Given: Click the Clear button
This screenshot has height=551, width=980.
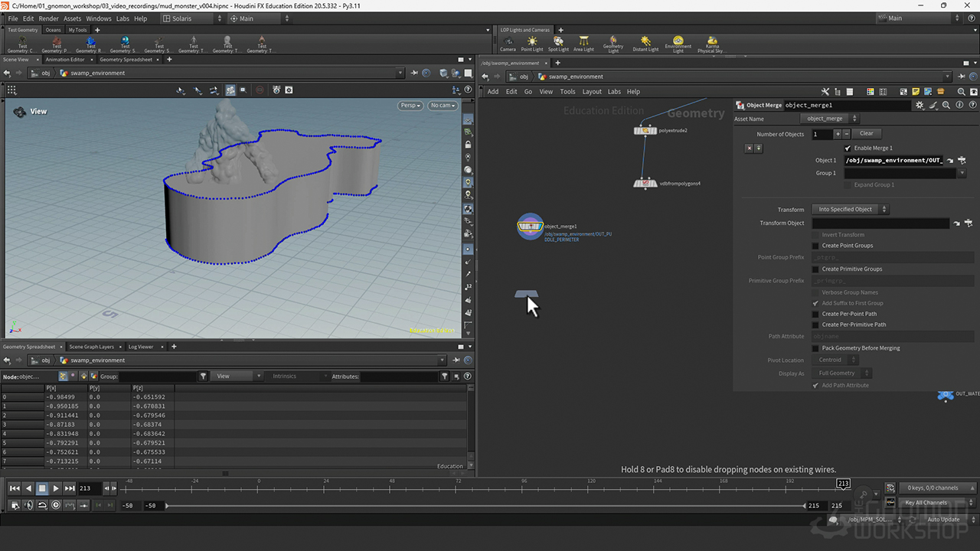Looking at the screenshot, I should [x=866, y=134].
